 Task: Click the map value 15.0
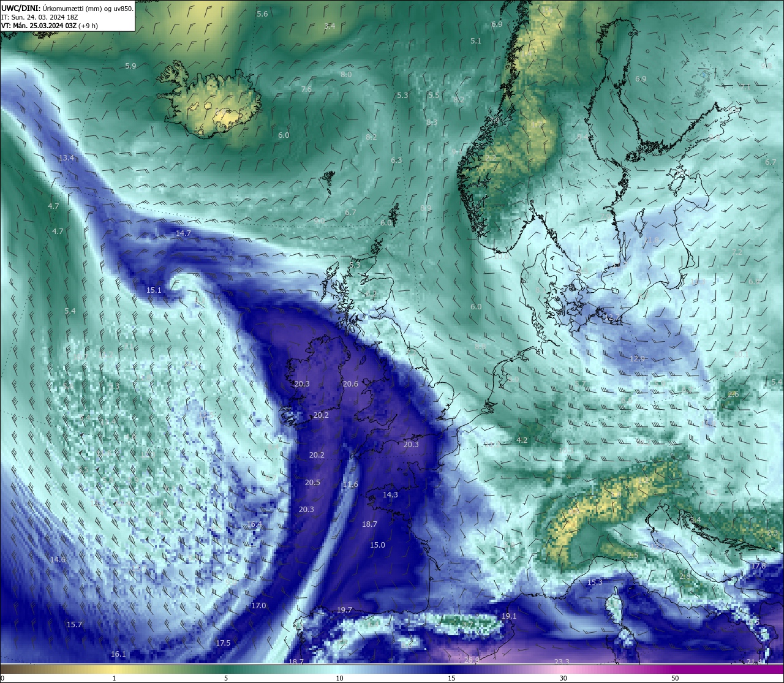pos(377,545)
